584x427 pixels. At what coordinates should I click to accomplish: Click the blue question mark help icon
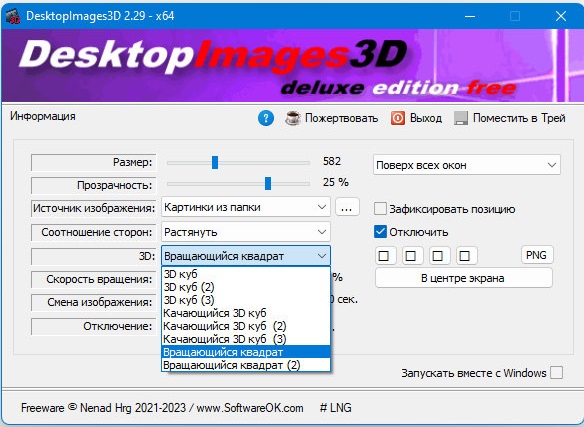pyautogui.click(x=266, y=118)
